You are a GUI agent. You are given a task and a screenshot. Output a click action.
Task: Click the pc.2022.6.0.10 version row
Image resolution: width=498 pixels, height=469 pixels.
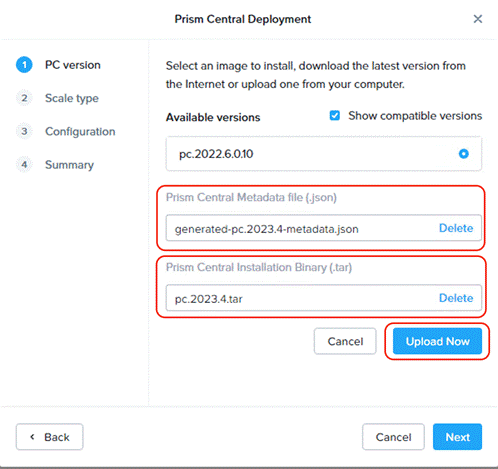[x=324, y=154]
